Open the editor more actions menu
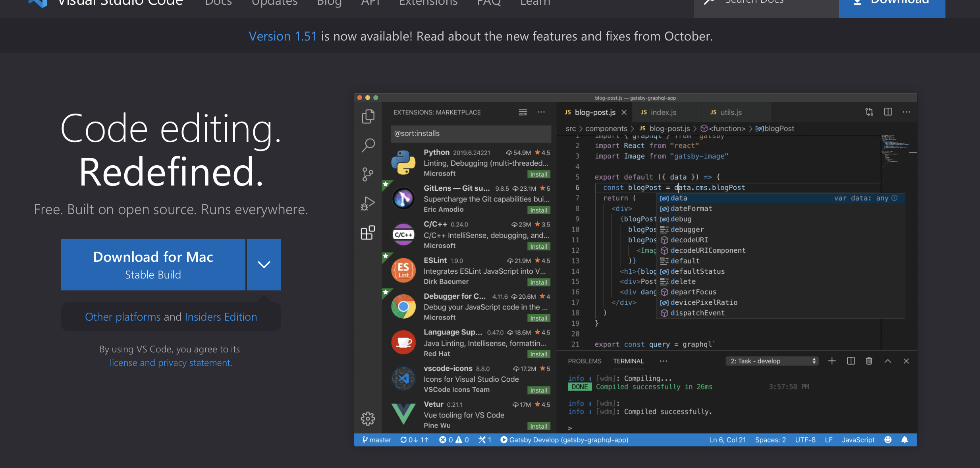The width and height of the screenshot is (980, 468). (x=907, y=112)
